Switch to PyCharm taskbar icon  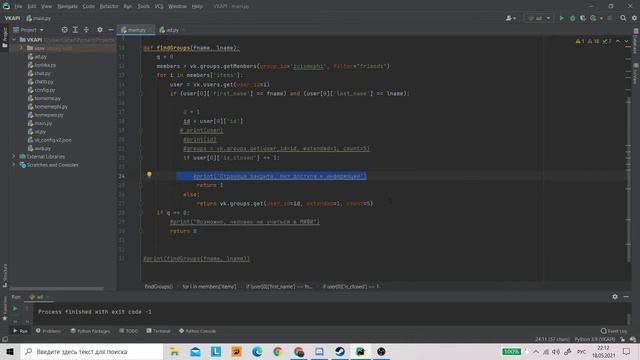tap(360, 351)
